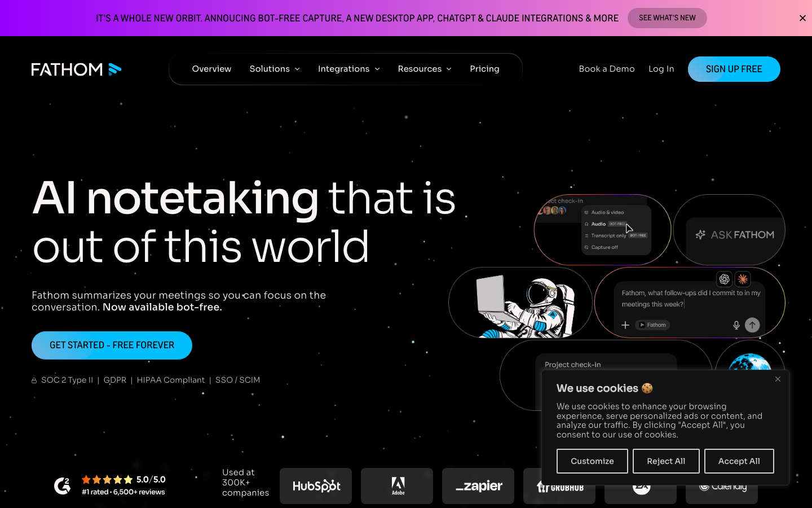Click the 'GDPR' text
Viewport: 812px width, 508px height.
(115, 380)
